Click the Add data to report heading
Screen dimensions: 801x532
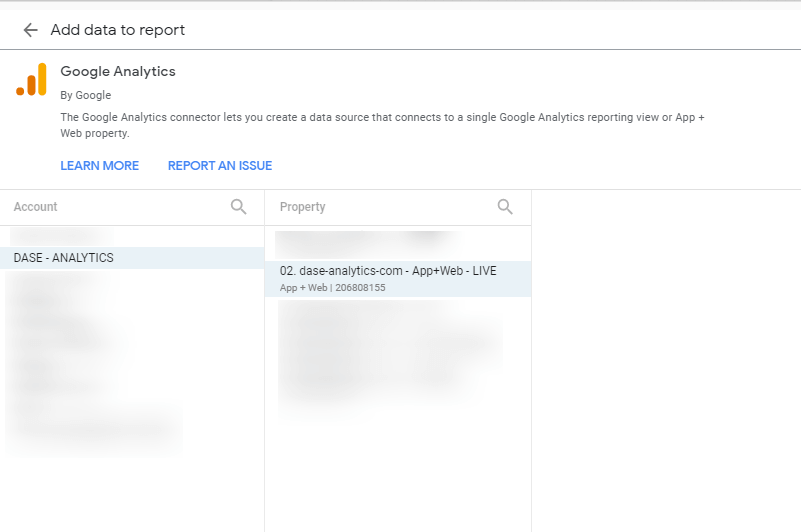117,30
